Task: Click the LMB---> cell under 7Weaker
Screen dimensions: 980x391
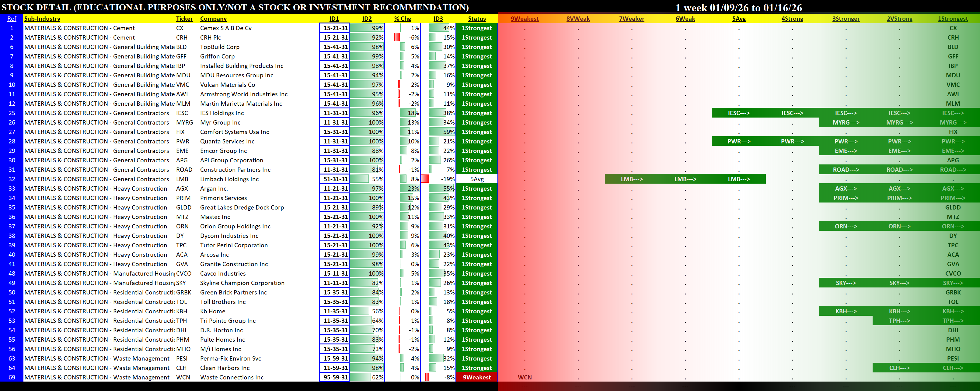Action: pos(632,179)
